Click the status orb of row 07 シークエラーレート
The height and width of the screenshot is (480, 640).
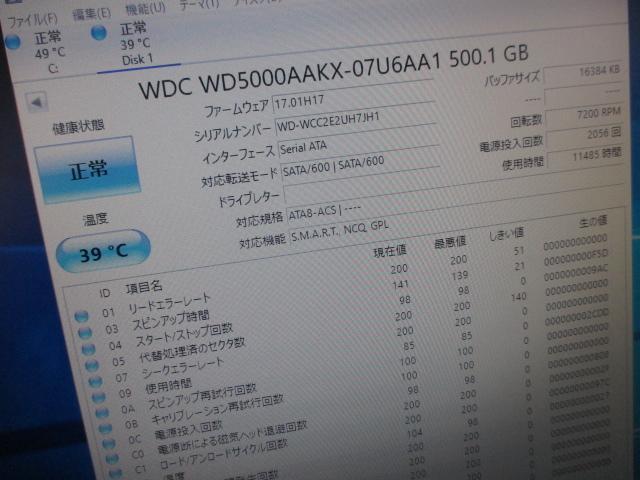[x=95, y=381]
